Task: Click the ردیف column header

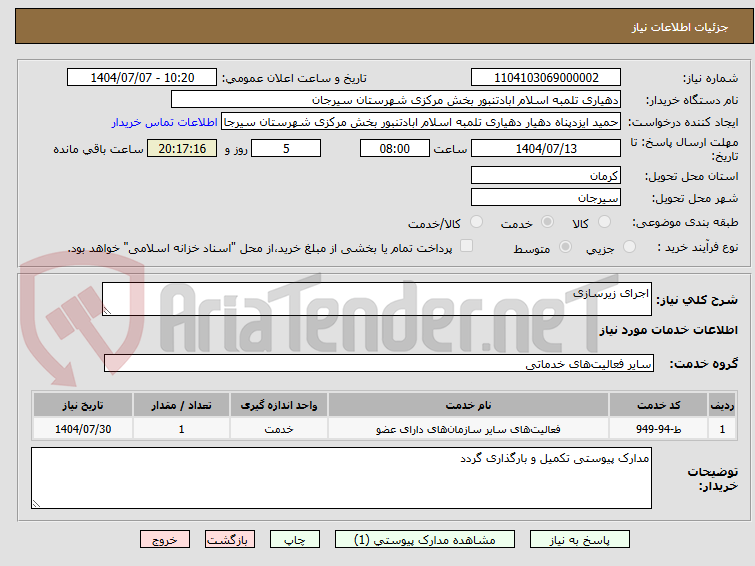Action: pos(722,405)
